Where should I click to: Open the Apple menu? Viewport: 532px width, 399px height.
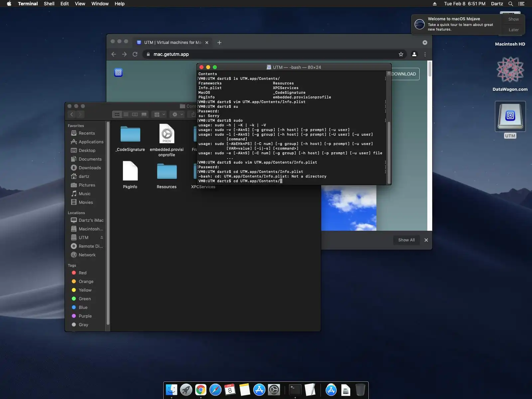pyautogui.click(x=9, y=4)
